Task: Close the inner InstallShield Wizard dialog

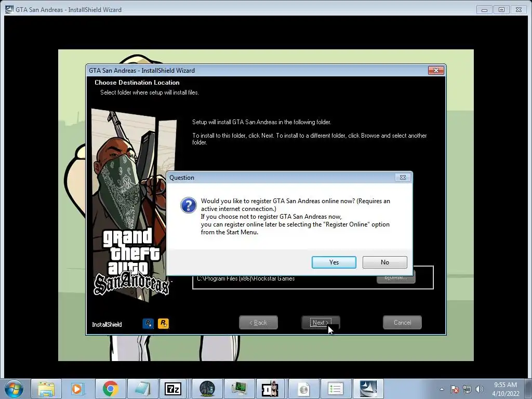Action: (x=436, y=70)
